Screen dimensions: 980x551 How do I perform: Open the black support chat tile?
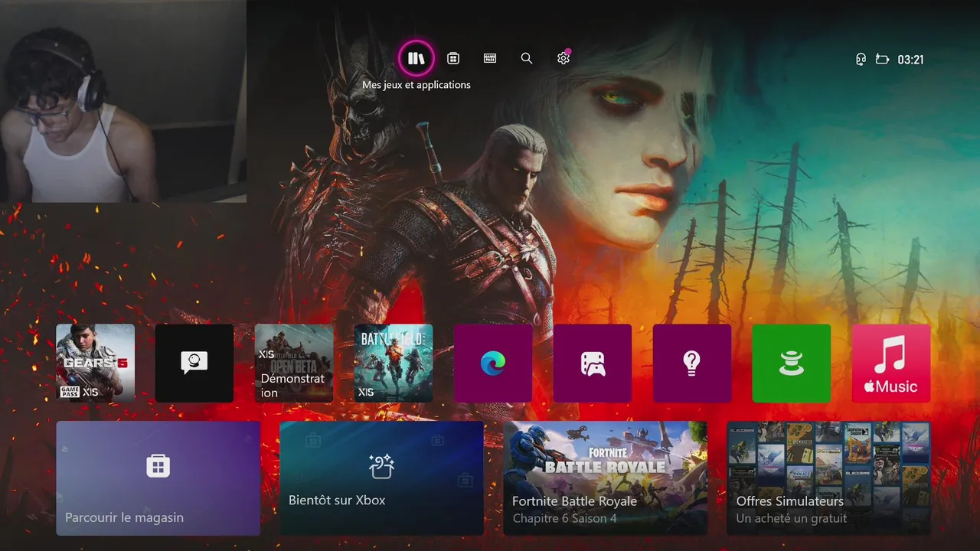pos(194,363)
